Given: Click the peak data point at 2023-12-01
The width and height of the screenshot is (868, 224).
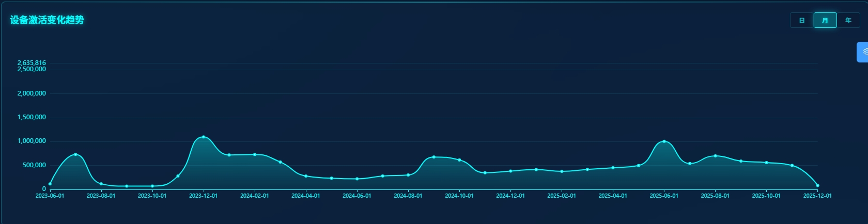Looking at the screenshot, I should click(x=204, y=137).
